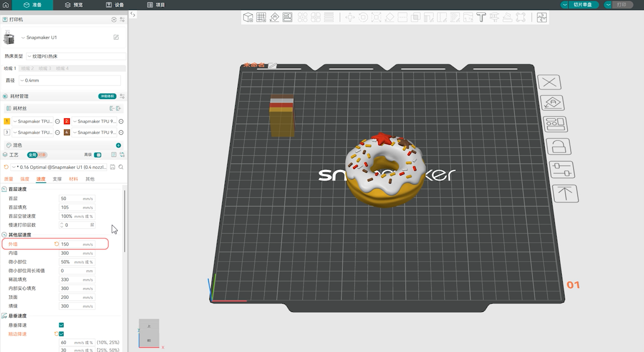
Task: Select the Lay on face tool
Action: tap(389, 17)
